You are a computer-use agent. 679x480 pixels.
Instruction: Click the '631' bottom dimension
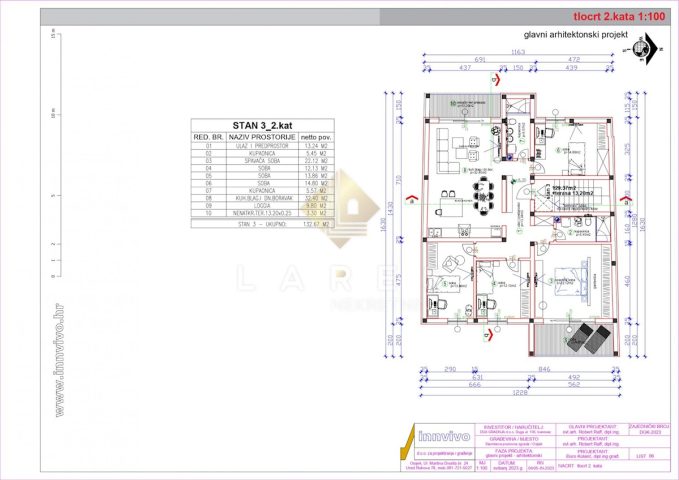(477, 377)
